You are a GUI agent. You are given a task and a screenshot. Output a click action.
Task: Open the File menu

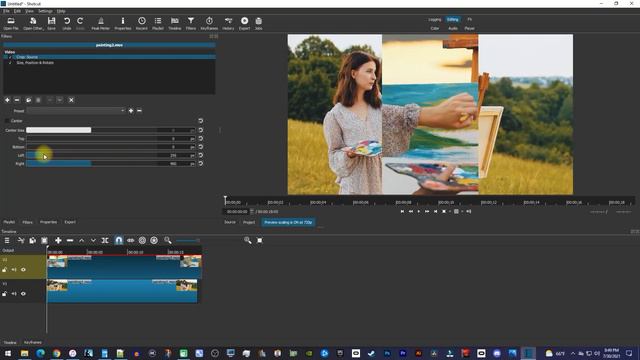(x=6, y=11)
